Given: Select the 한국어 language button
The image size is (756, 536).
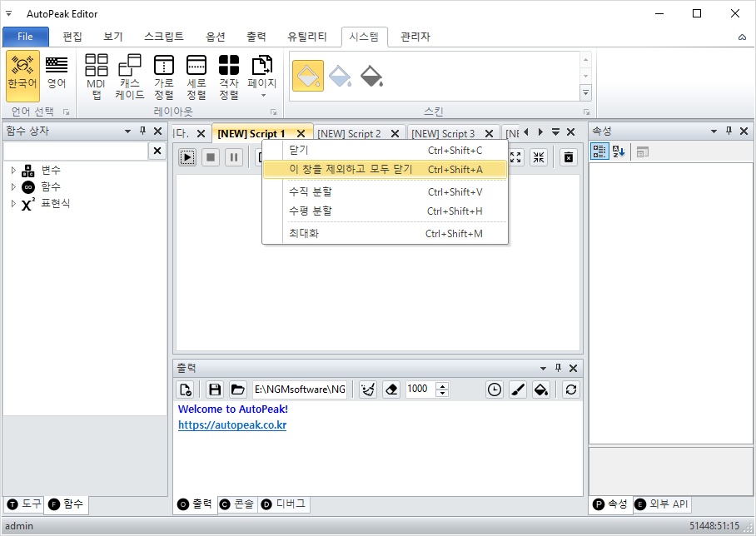Looking at the screenshot, I should [x=22, y=76].
